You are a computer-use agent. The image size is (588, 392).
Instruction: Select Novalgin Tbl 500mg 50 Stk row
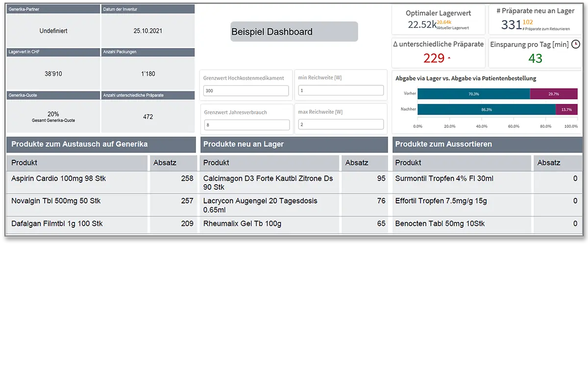(x=101, y=205)
